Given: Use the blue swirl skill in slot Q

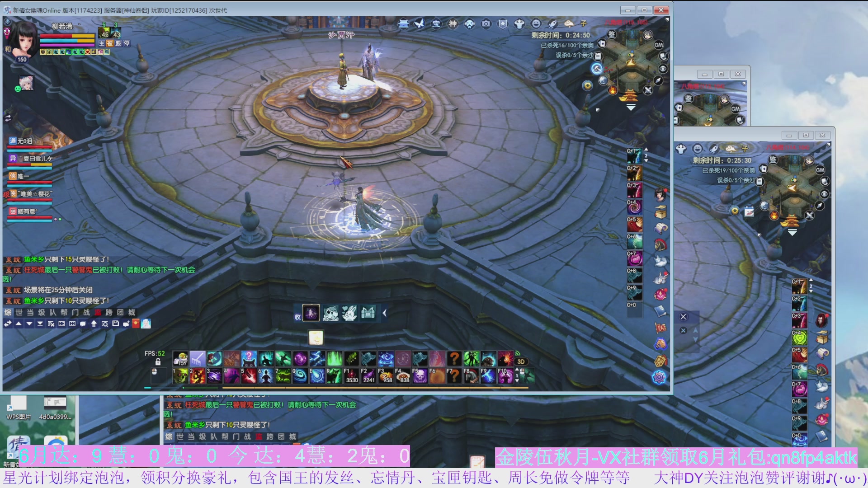Looking at the screenshot, I should pyautogui.click(x=300, y=376).
